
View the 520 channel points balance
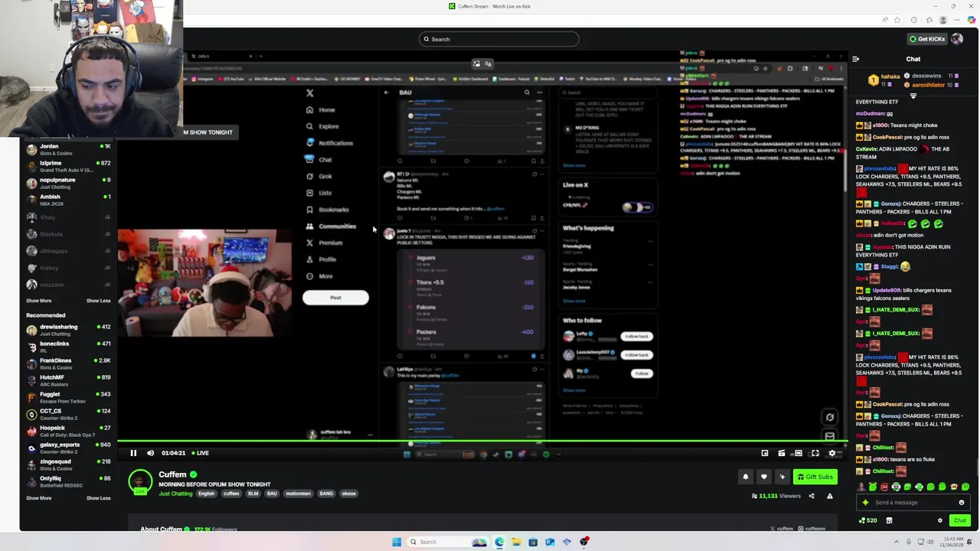click(868, 520)
